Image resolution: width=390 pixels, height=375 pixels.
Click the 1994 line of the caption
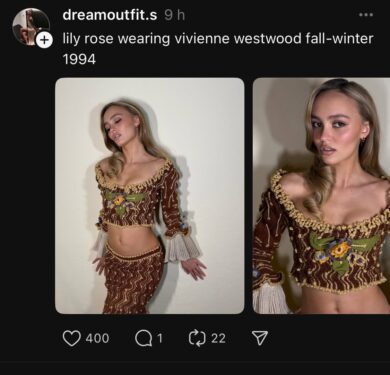[79, 59]
